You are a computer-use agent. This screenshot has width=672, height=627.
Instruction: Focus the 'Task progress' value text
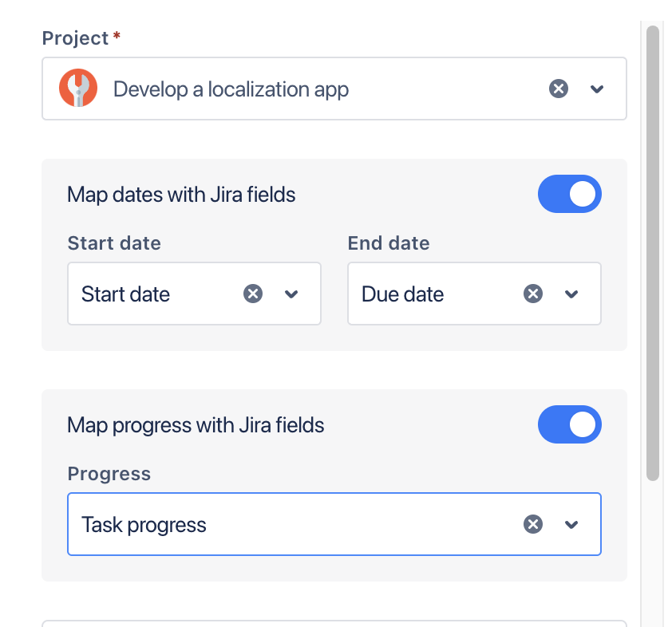[x=144, y=525]
